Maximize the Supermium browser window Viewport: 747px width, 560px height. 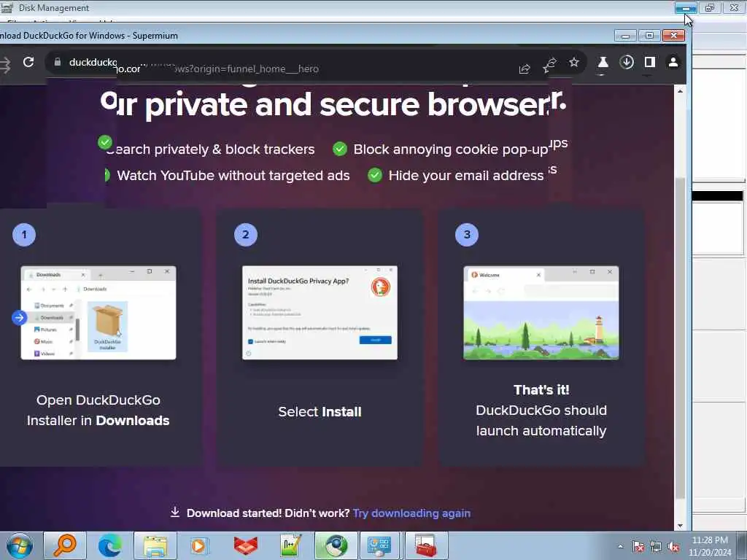[649, 36]
